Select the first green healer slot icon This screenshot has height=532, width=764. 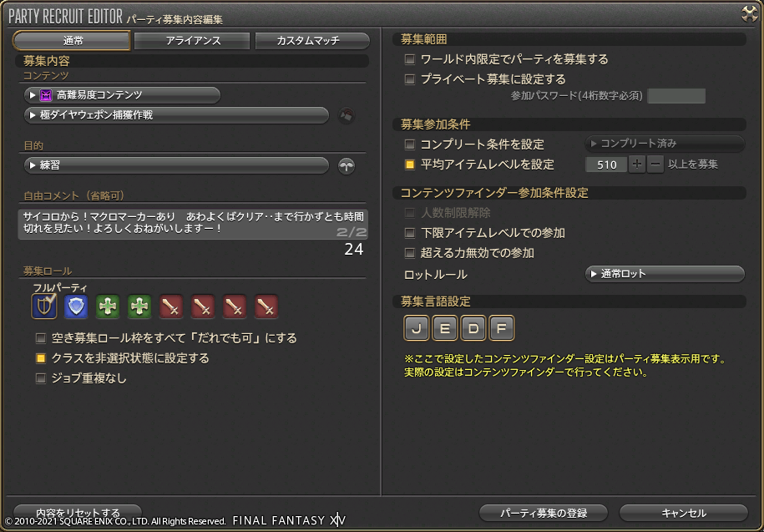click(108, 307)
